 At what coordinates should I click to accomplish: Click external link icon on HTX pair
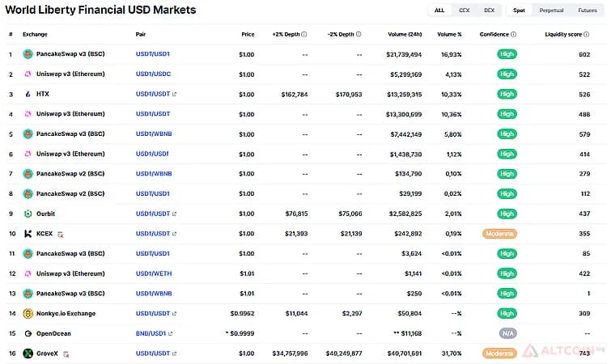174,94
